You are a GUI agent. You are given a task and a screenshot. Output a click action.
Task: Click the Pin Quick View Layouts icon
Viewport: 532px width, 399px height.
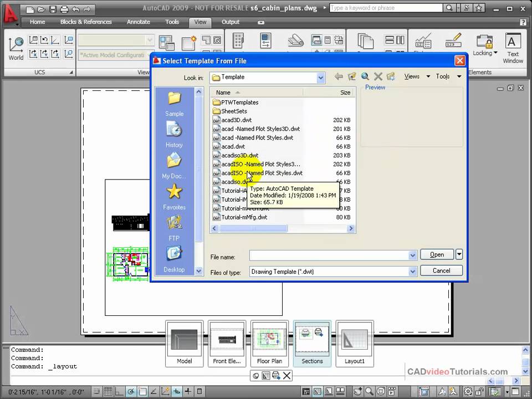coord(256,376)
